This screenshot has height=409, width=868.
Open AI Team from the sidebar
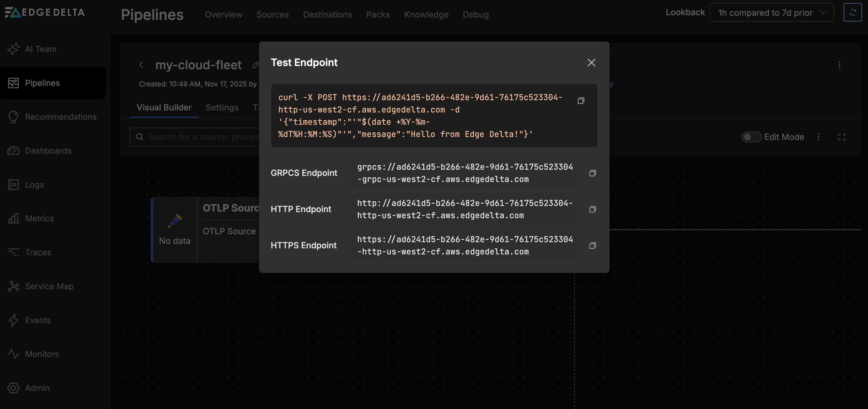[40, 49]
